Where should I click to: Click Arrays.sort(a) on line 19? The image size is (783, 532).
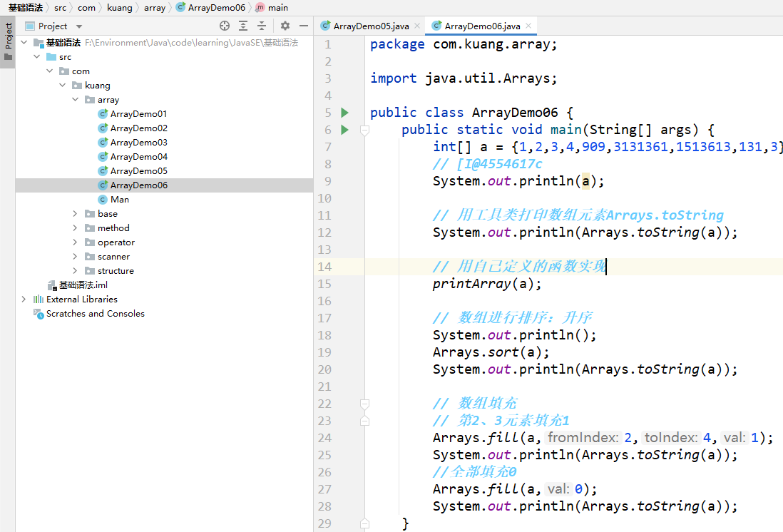tap(491, 352)
